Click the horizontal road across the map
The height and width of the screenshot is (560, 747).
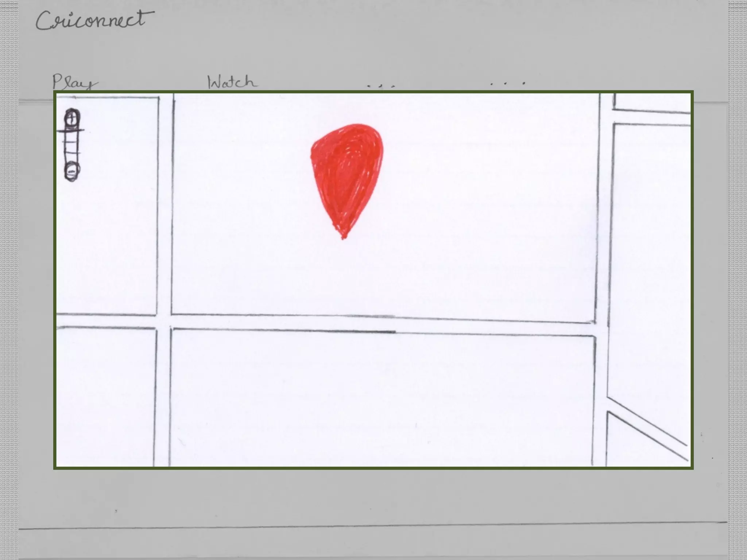point(365,324)
